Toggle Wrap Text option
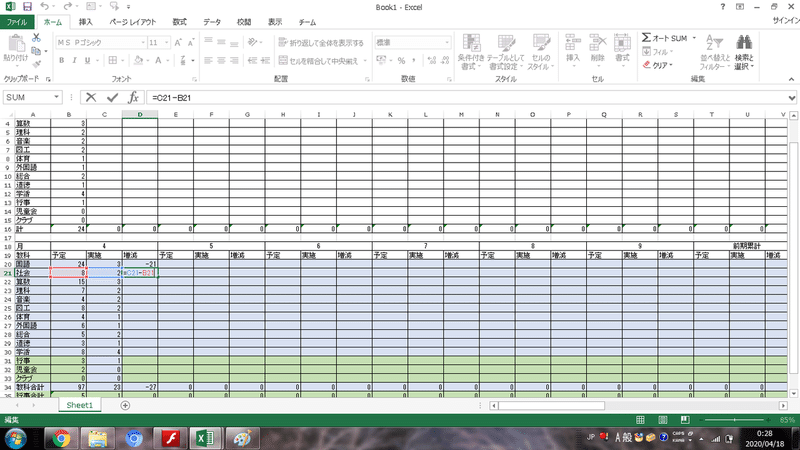Image resolution: width=800 pixels, height=450 pixels. (321, 42)
